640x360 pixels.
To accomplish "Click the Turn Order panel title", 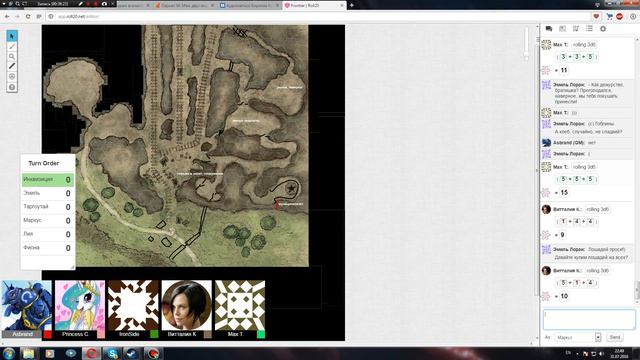I will coord(44,163).
